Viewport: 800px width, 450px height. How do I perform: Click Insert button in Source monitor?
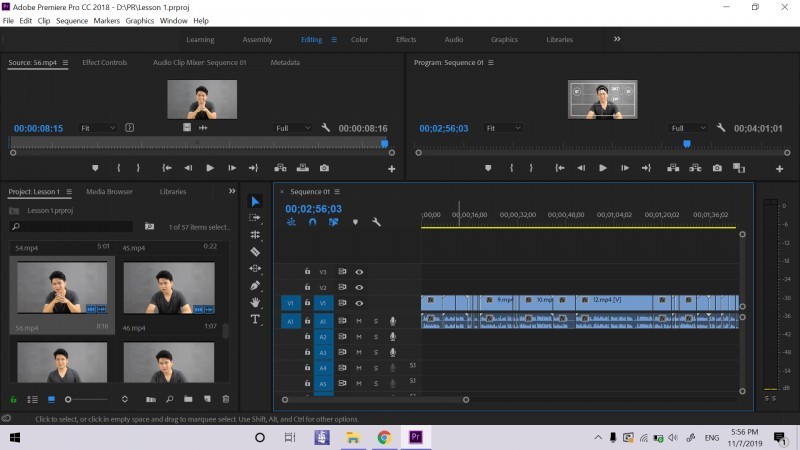280,168
